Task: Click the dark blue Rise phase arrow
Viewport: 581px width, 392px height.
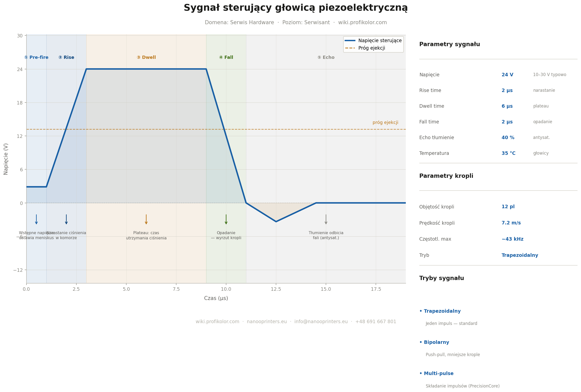Action: click(66, 219)
